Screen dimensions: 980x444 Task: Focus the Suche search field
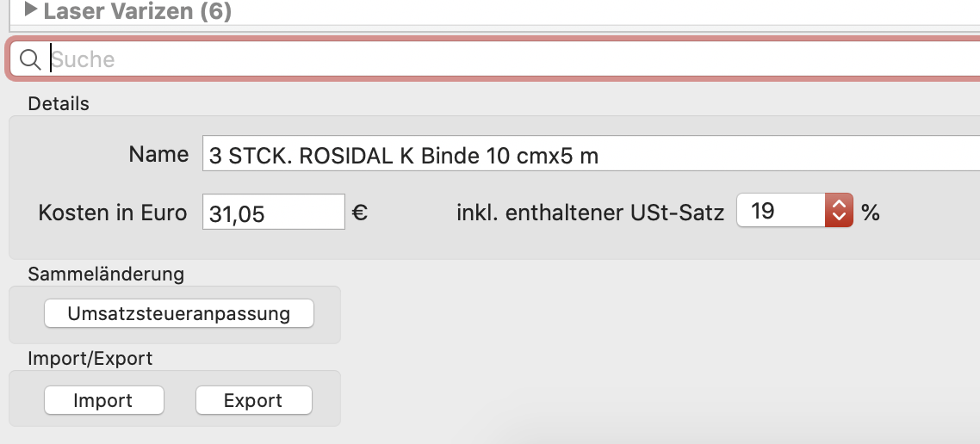pyautogui.click(x=495, y=59)
